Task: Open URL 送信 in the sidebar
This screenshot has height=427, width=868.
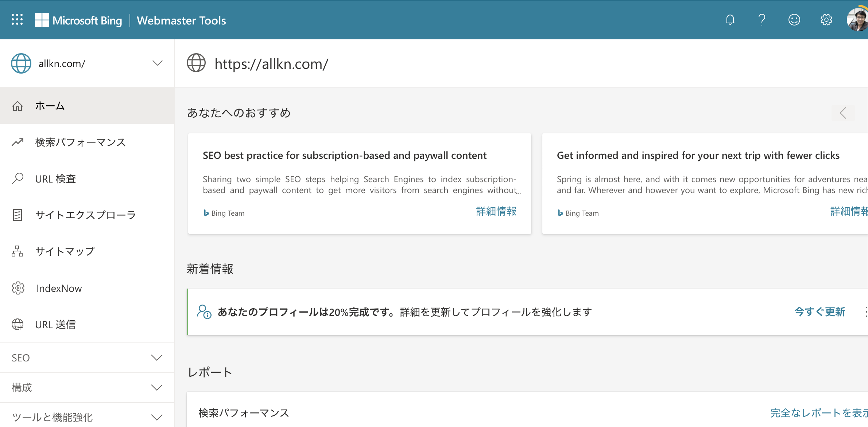Action: point(87,324)
